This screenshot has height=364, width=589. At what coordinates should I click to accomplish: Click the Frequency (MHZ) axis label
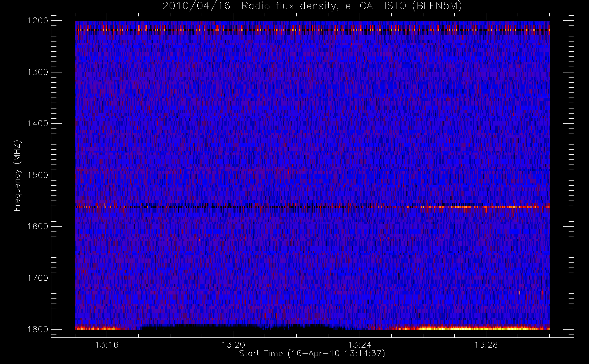tap(17, 175)
